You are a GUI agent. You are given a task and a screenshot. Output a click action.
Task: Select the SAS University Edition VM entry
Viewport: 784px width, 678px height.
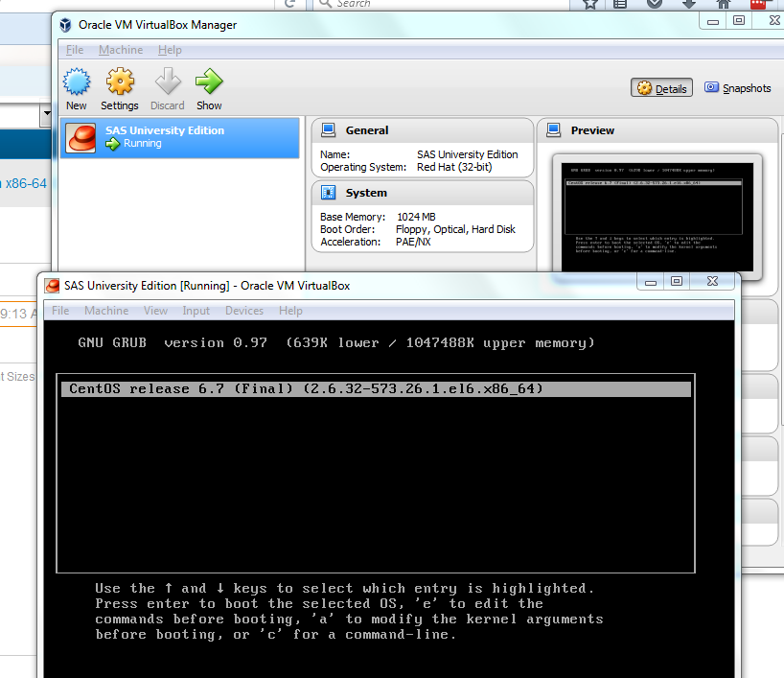click(x=179, y=137)
